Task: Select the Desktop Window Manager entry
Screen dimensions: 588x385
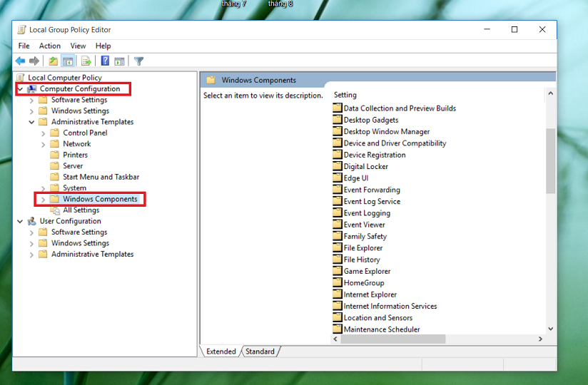Action: pyautogui.click(x=387, y=131)
